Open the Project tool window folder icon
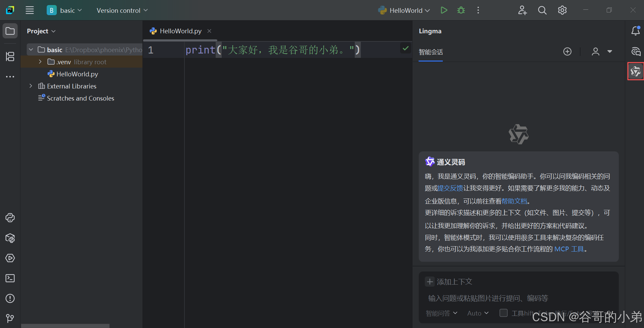The height and width of the screenshot is (328, 644). click(x=10, y=31)
